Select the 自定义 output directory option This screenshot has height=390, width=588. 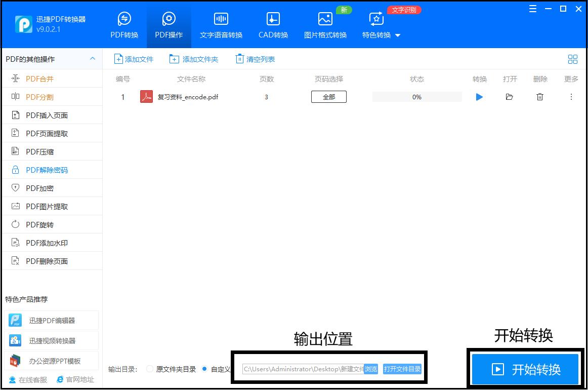point(206,369)
